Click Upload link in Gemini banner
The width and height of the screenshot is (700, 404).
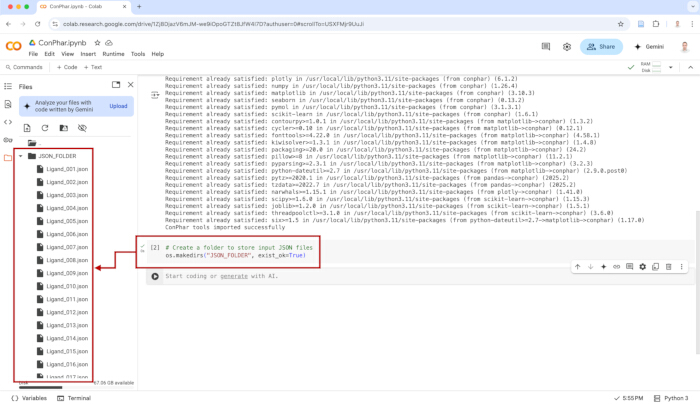tap(118, 106)
